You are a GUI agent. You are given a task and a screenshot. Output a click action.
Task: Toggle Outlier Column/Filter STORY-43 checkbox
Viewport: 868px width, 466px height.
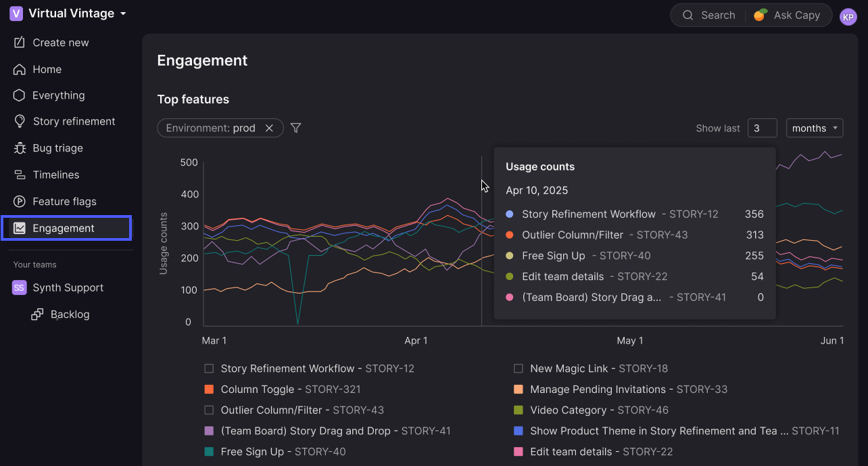(209, 410)
